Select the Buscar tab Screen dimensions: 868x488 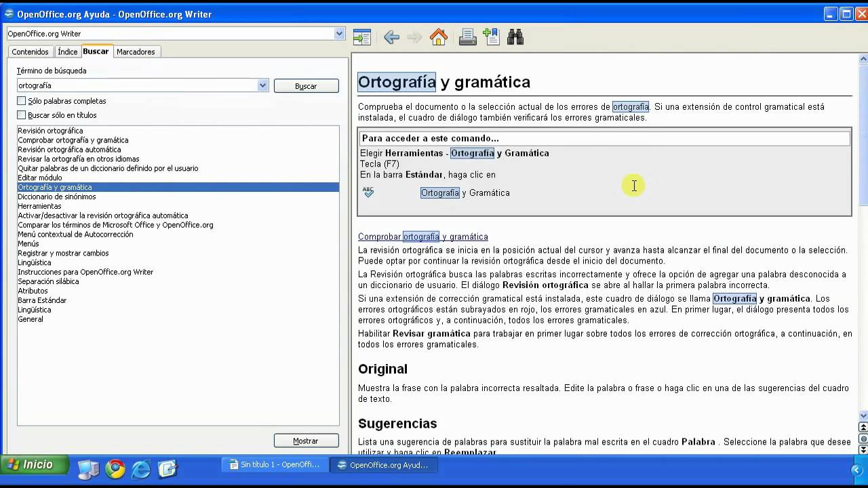[x=96, y=52]
